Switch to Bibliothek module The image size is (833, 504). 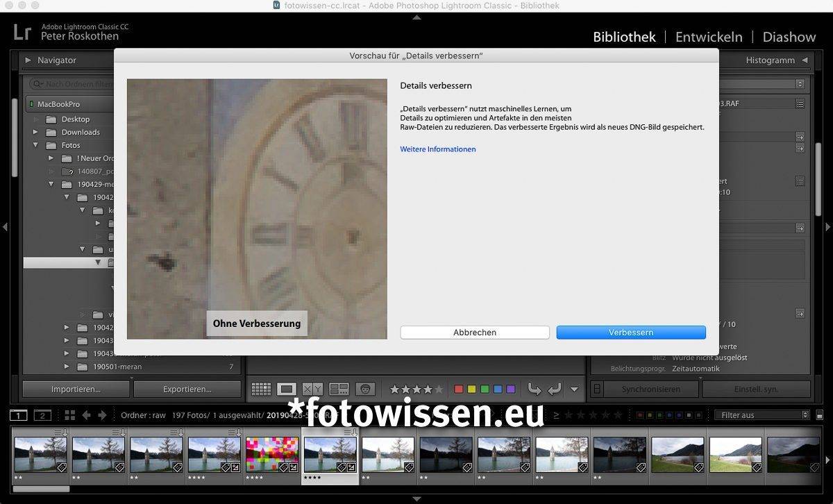[624, 37]
